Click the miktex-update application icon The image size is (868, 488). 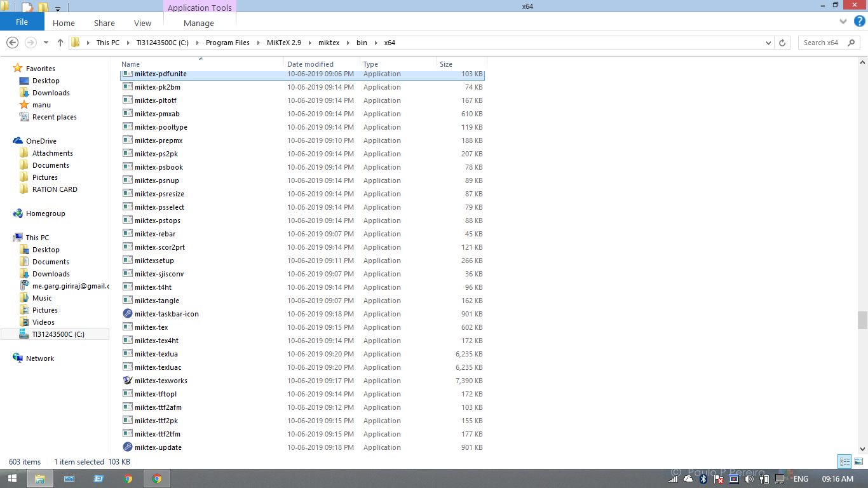[x=128, y=447]
